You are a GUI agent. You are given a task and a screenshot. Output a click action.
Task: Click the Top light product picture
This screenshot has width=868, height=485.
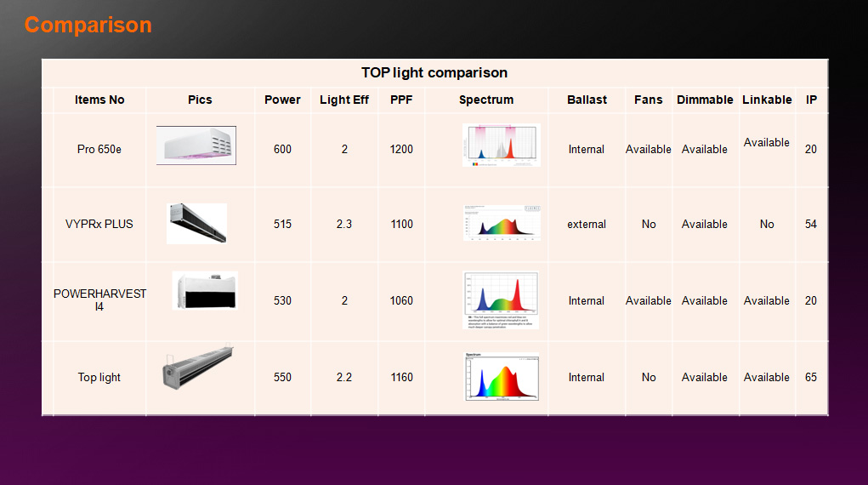[x=197, y=367]
